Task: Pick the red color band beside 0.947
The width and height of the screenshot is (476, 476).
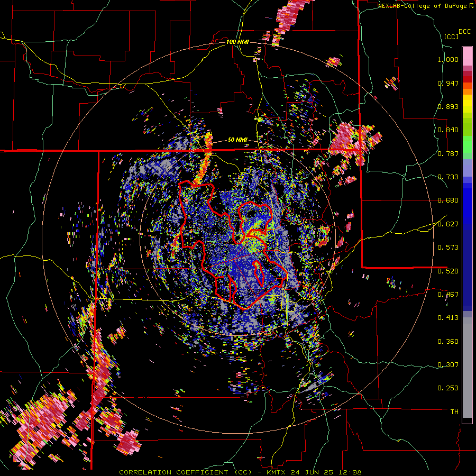Action: point(467,79)
